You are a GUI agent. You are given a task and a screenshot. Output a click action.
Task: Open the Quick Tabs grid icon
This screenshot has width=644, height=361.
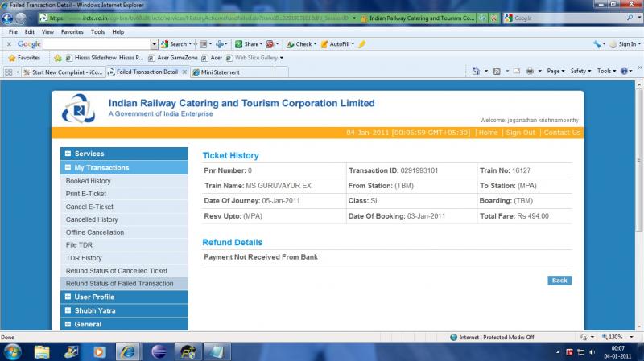pos(8,72)
